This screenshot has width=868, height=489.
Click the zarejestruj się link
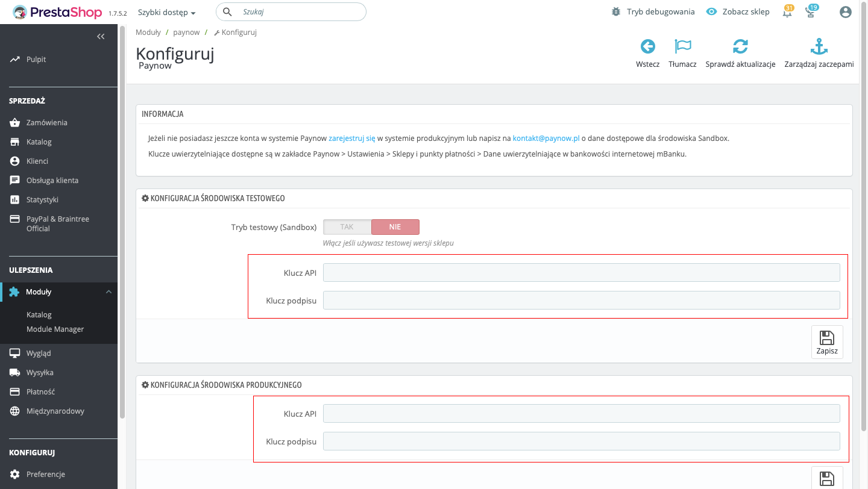coord(352,139)
